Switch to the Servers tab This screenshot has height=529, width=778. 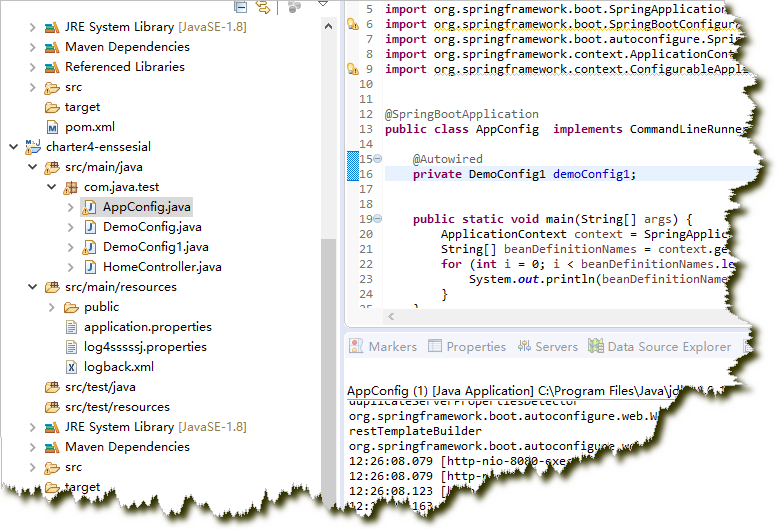pos(547,346)
